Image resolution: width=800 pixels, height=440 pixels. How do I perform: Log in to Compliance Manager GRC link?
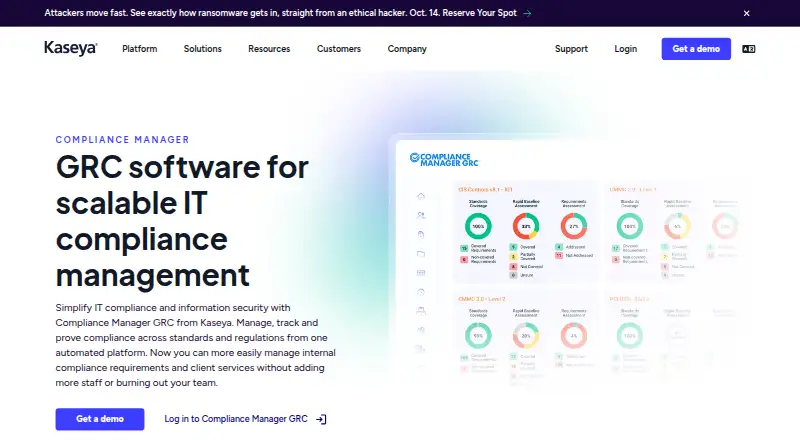pyautogui.click(x=236, y=419)
